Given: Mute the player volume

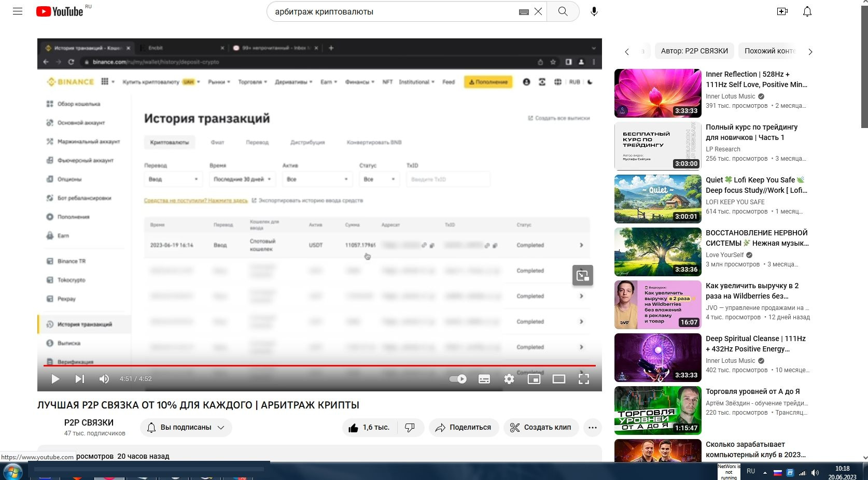Looking at the screenshot, I should tap(104, 379).
